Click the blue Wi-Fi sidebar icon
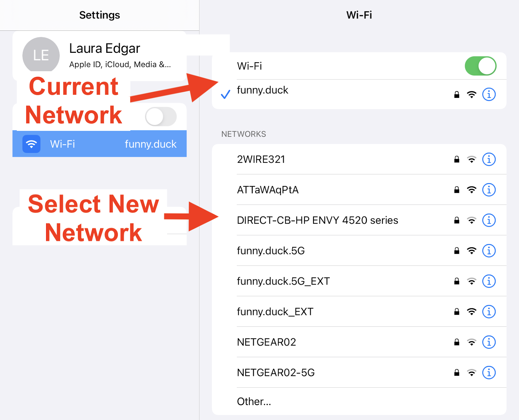This screenshot has width=519, height=420. (31, 144)
